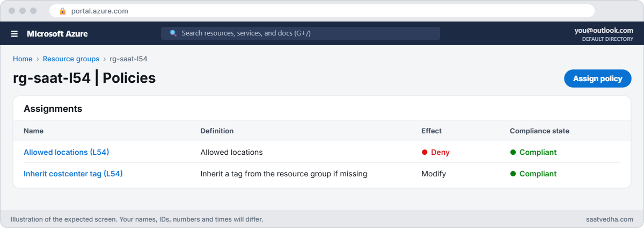Open the hamburger menu in the Azure header
The image size is (644, 228).
[14, 33]
